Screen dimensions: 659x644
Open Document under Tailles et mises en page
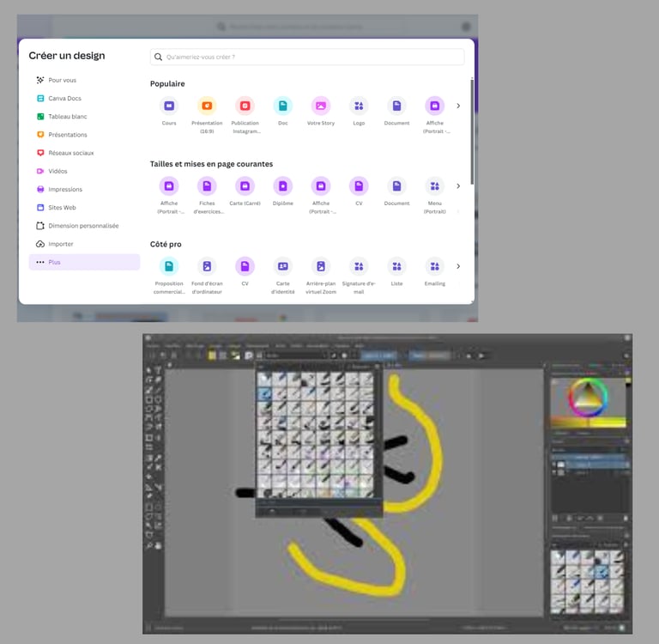pos(396,186)
